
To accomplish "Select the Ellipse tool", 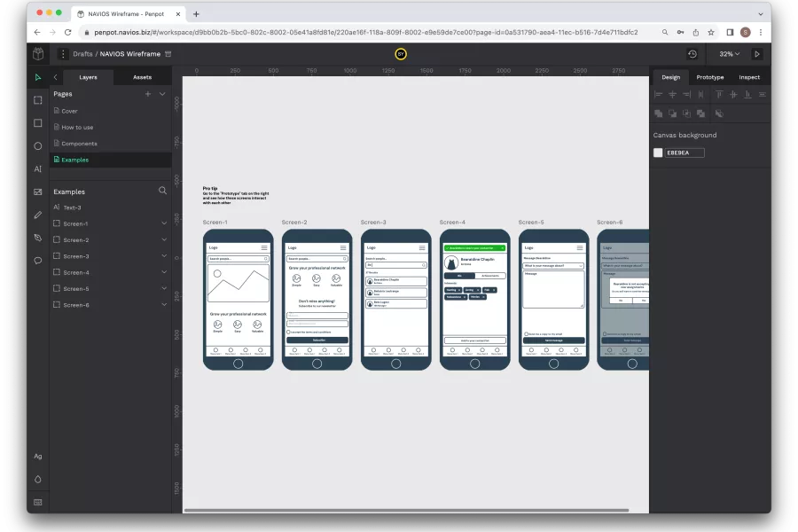I will 37,146.
